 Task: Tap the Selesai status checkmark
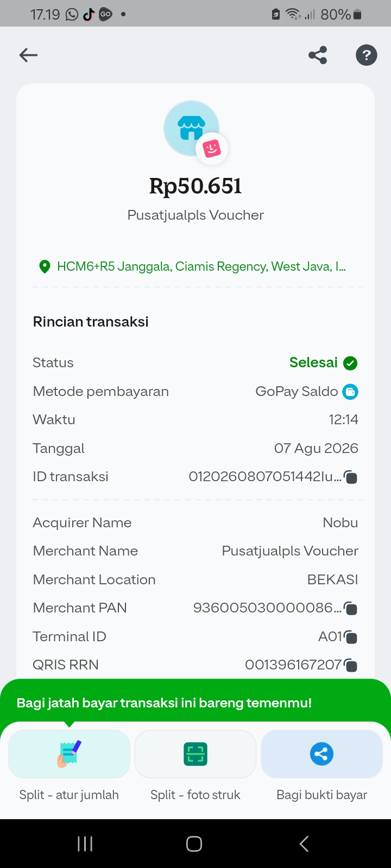pyautogui.click(x=350, y=363)
